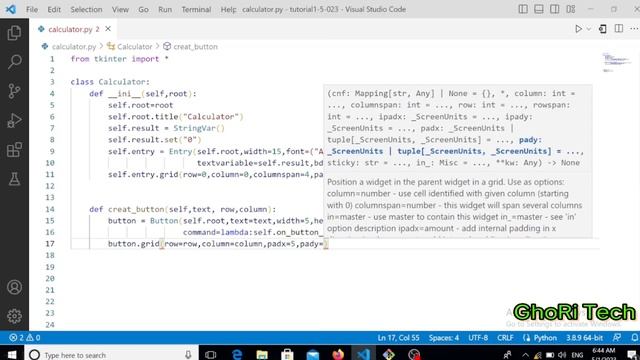Open the View menu
Screen dimensions: 640x360
pyautogui.click(x=120, y=9)
